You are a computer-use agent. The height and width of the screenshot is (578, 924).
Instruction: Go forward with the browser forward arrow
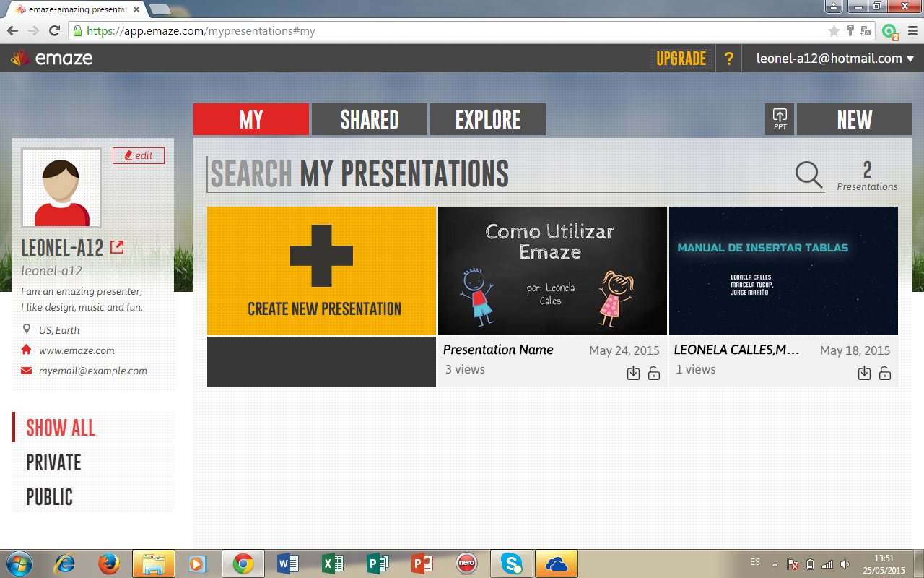point(33,30)
